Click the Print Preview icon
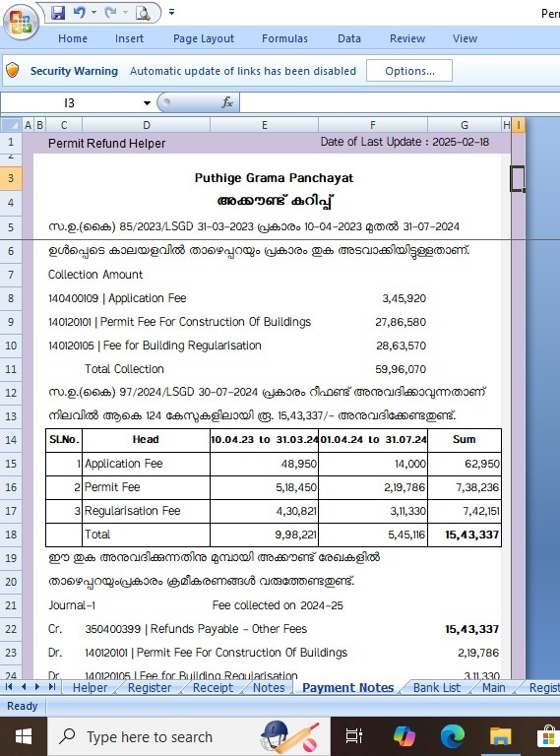 click(143, 13)
